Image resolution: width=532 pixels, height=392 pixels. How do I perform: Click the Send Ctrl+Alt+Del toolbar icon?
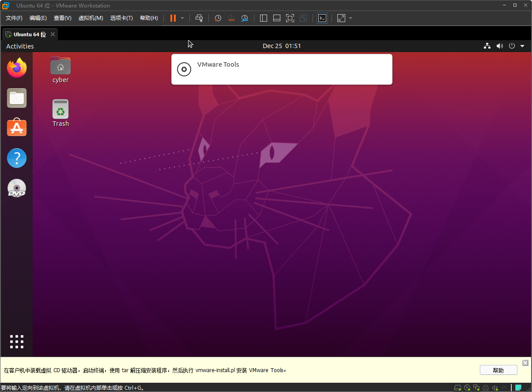tap(199, 18)
